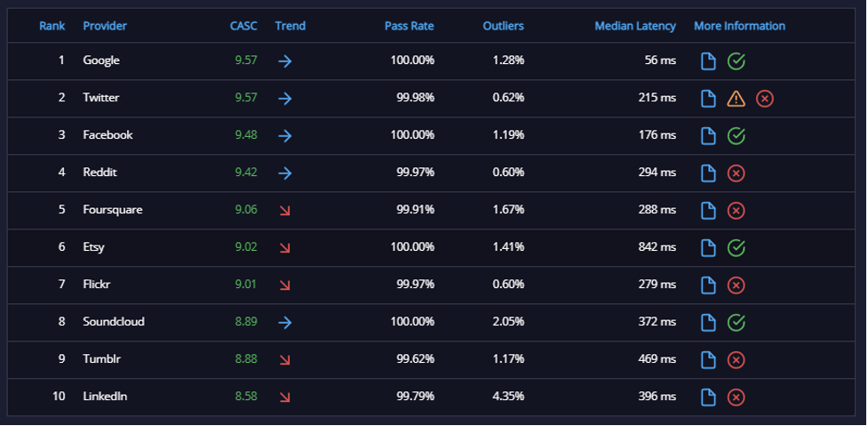This screenshot has height=426, width=868.
Task: Click the flat trend arrow for Google
Action: tap(284, 61)
